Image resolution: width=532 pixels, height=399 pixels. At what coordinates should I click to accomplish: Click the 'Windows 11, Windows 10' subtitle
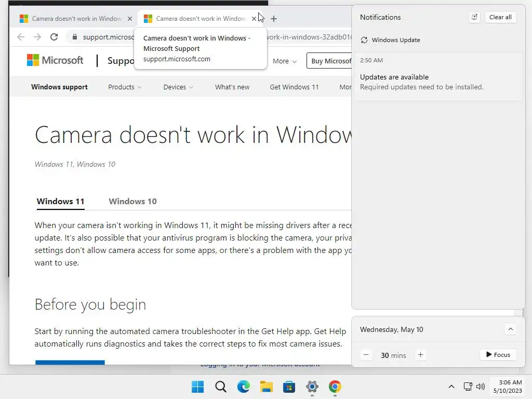coord(75,164)
